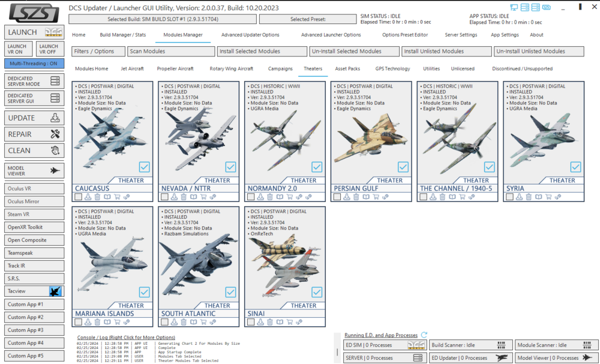Switch to the Campaigns tab

[x=280, y=69]
